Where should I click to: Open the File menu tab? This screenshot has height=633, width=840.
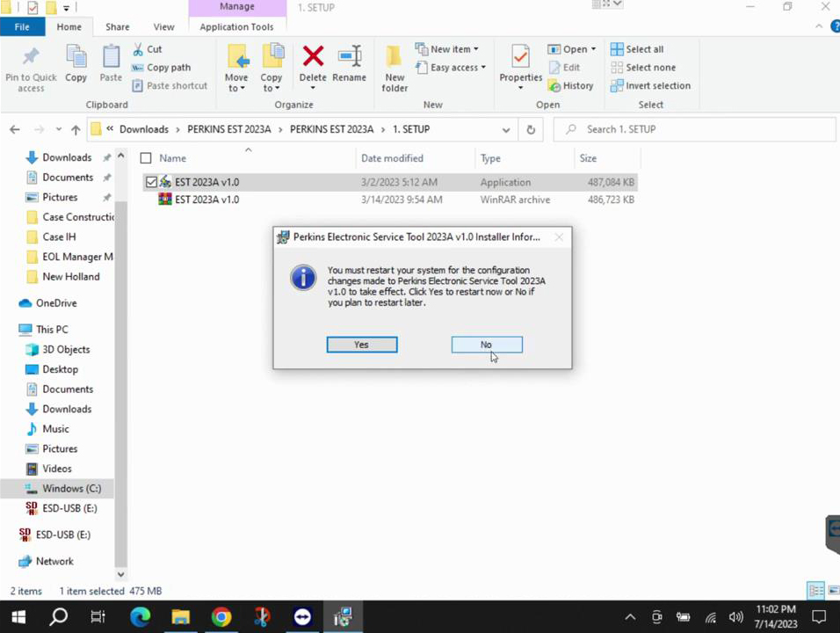(22, 26)
